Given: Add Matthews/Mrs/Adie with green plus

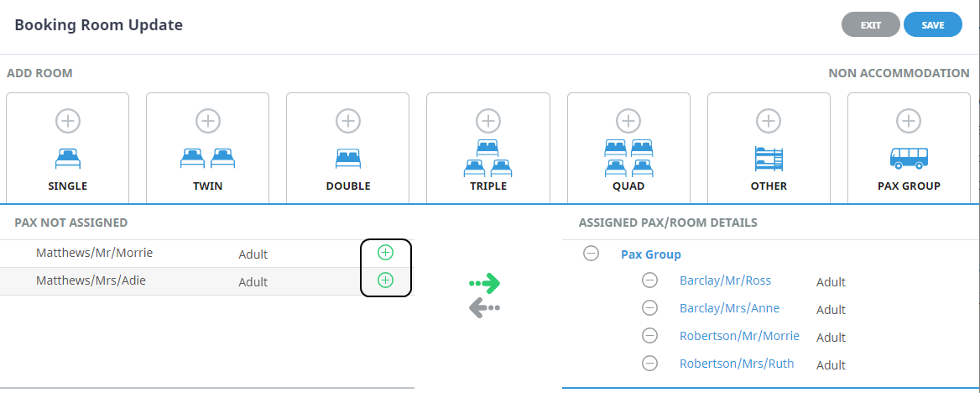Looking at the screenshot, I should (385, 280).
